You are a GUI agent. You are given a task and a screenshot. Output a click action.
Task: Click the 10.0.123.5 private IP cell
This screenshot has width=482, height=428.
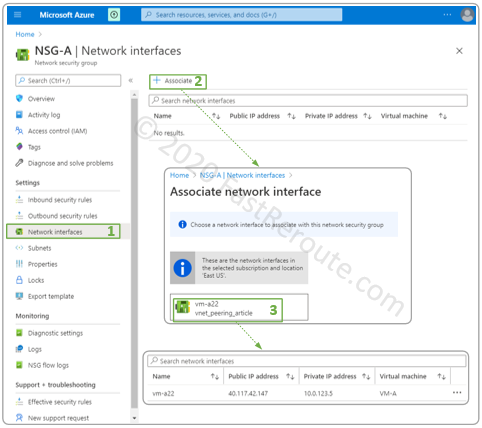click(x=318, y=394)
